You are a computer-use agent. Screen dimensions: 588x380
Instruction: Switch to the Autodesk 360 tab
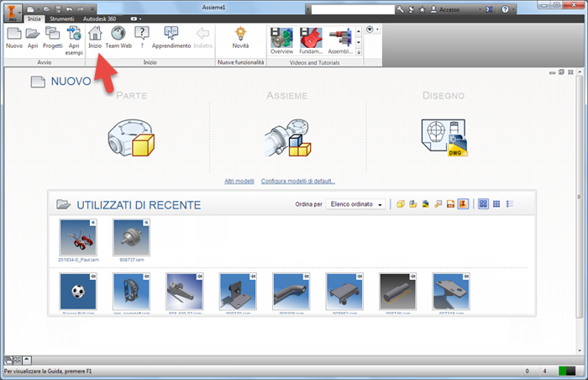(99, 18)
